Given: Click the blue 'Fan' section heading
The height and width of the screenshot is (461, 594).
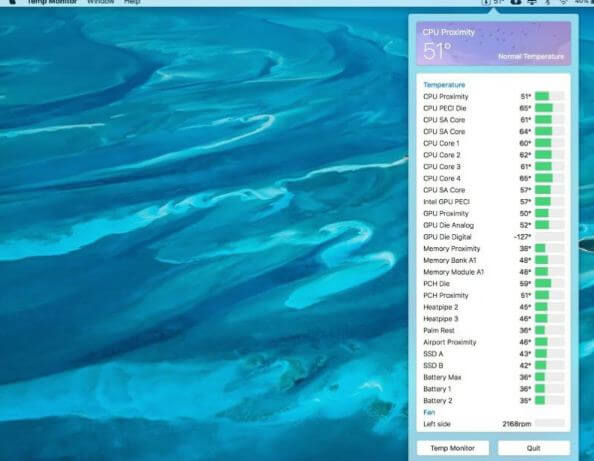Looking at the screenshot, I should 429,412.
